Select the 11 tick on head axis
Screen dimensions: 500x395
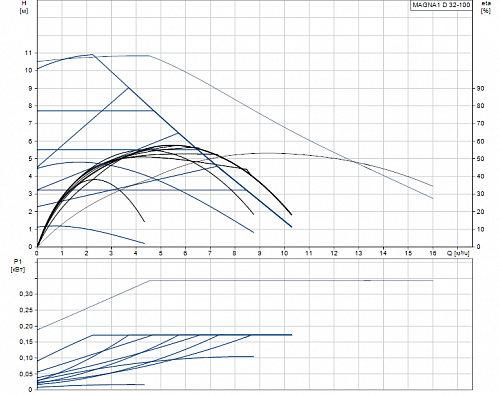coord(28,53)
